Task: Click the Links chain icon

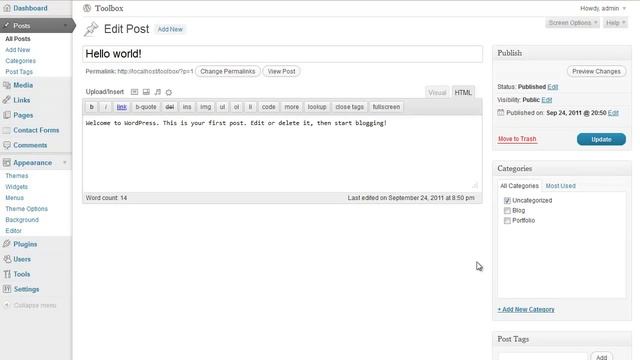Action: pyautogui.click(x=7, y=100)
